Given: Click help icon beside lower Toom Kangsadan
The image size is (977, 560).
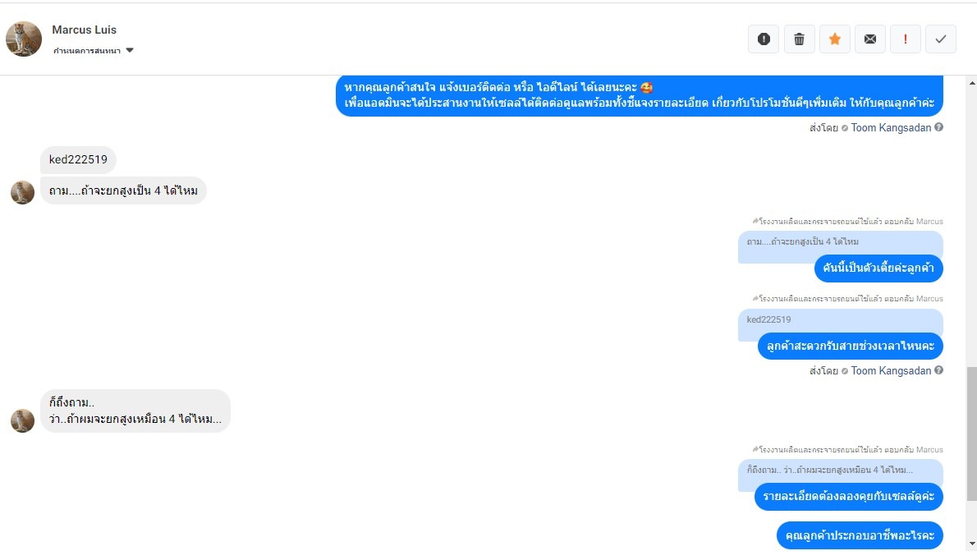Looking at the screenshot, I should (x=938, y=370).
